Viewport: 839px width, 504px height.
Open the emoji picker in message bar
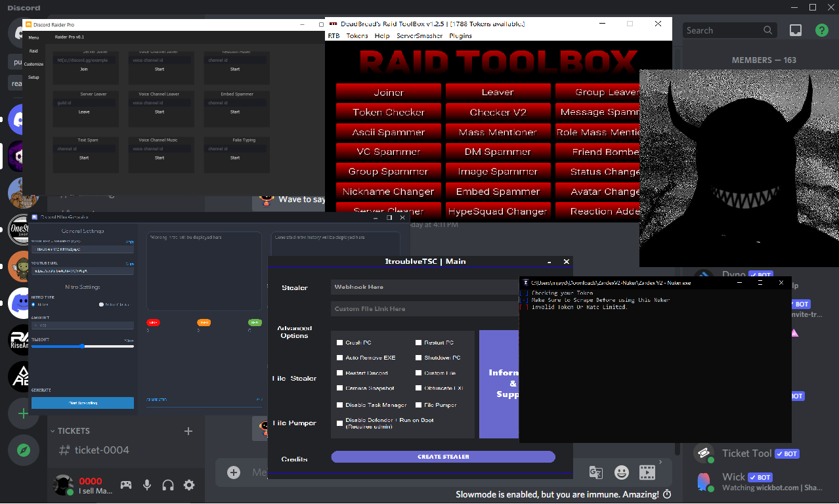click(x=621, y=472)
